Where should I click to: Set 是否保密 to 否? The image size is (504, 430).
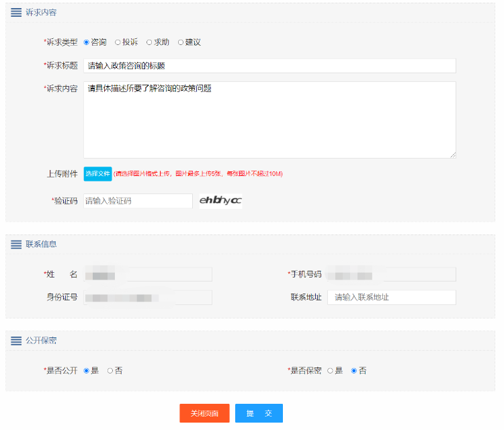[354, 370]
